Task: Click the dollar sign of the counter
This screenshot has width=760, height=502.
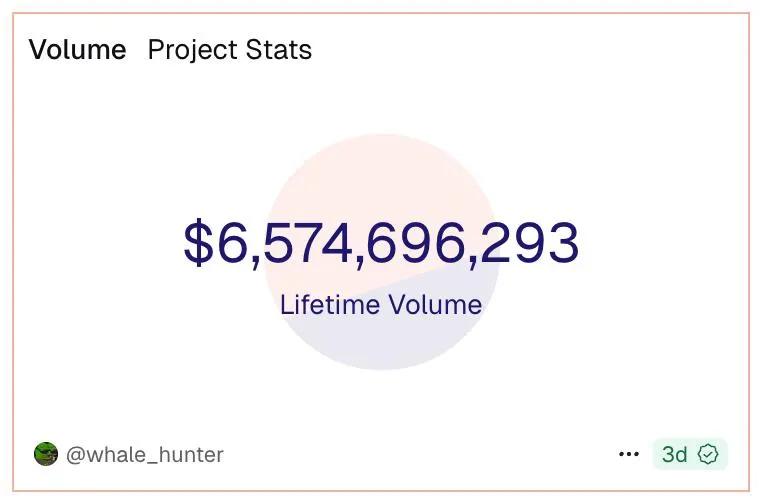Action: [198, 244]
